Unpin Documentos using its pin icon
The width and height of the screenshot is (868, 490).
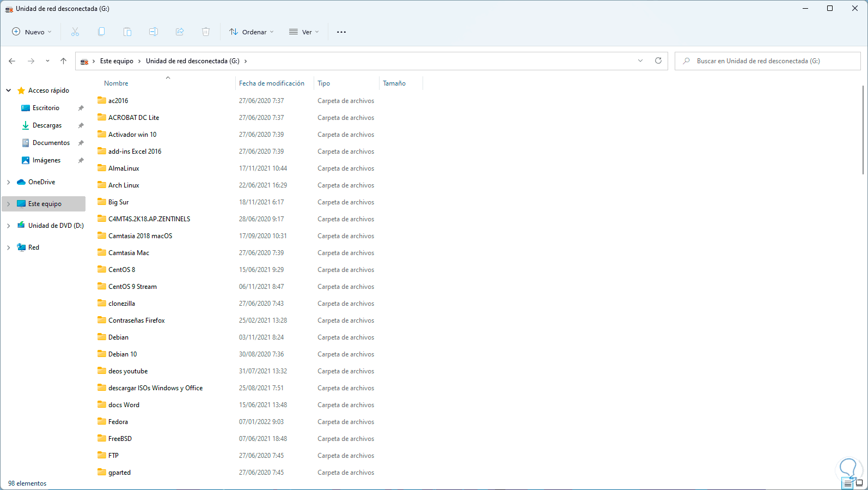point(81,143)
